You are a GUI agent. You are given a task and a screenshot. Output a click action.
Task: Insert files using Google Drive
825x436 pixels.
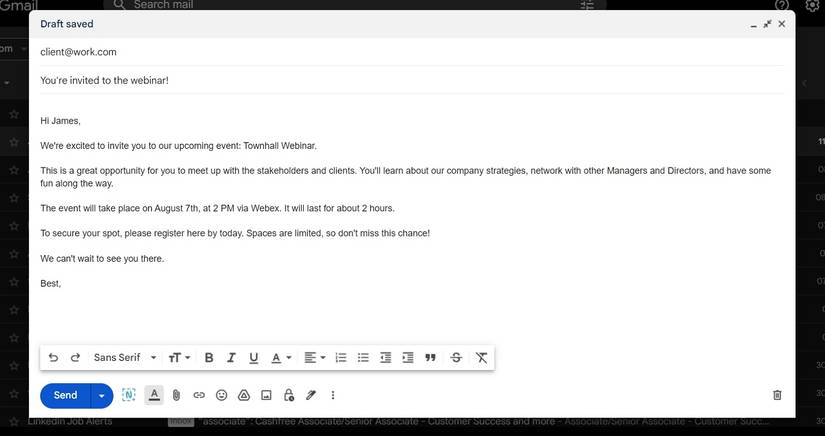244,395
